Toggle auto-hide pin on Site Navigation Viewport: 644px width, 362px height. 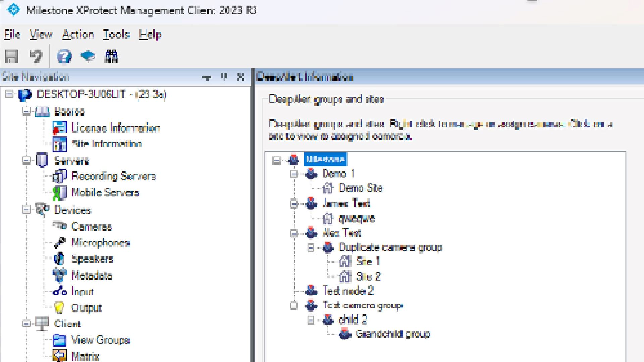coord(224,77)
